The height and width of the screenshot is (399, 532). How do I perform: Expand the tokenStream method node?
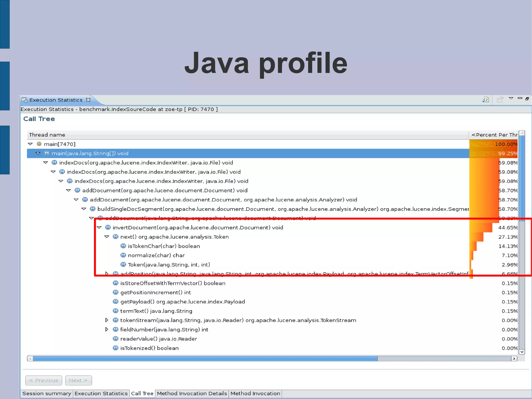coord(107,320)
